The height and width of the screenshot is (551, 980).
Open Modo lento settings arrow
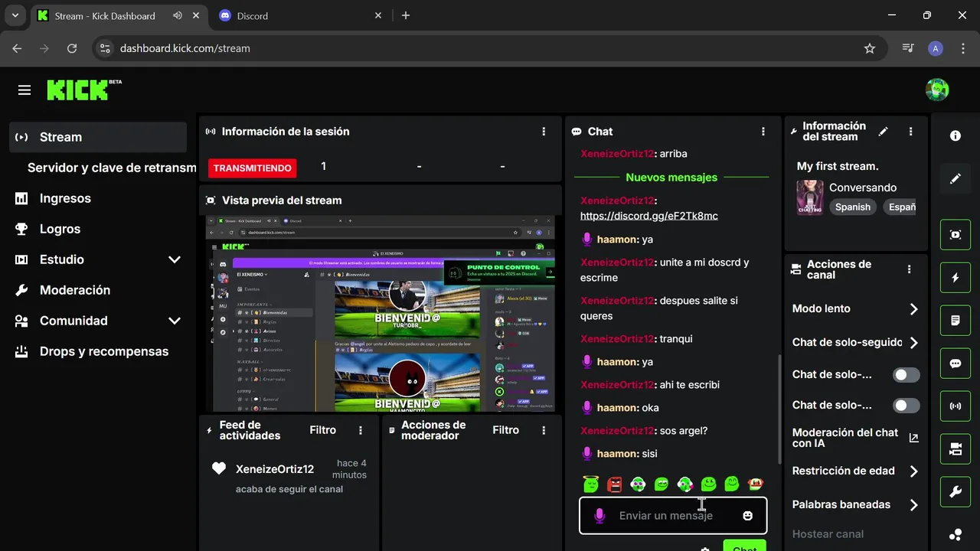pos(913,309)
